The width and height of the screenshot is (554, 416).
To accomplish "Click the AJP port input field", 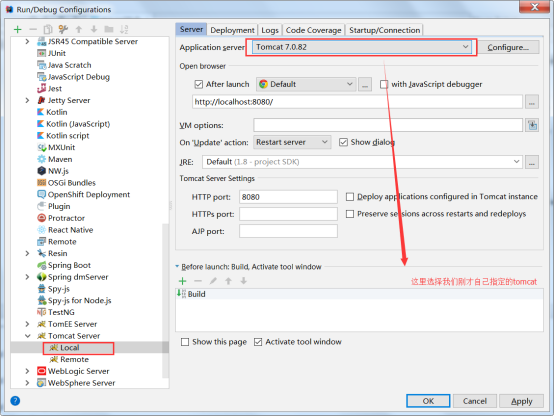I will click(x=288, y=231).
